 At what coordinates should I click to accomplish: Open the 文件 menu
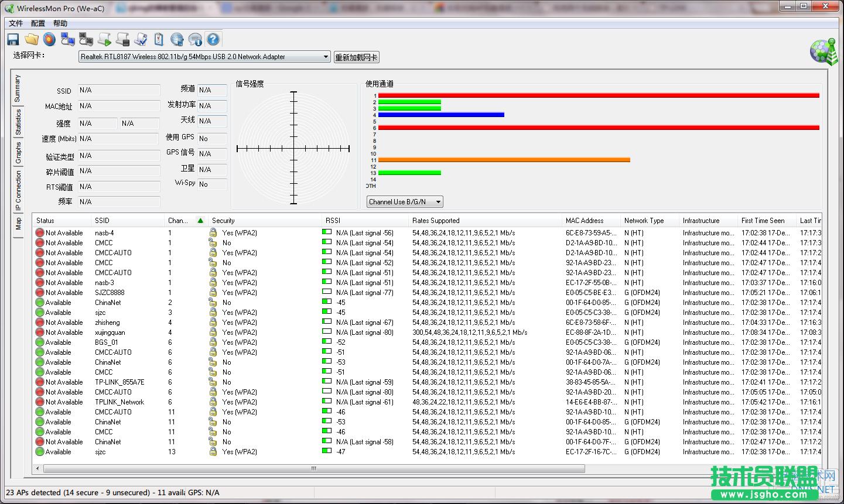pyautogui.click(x=16, y=23)
